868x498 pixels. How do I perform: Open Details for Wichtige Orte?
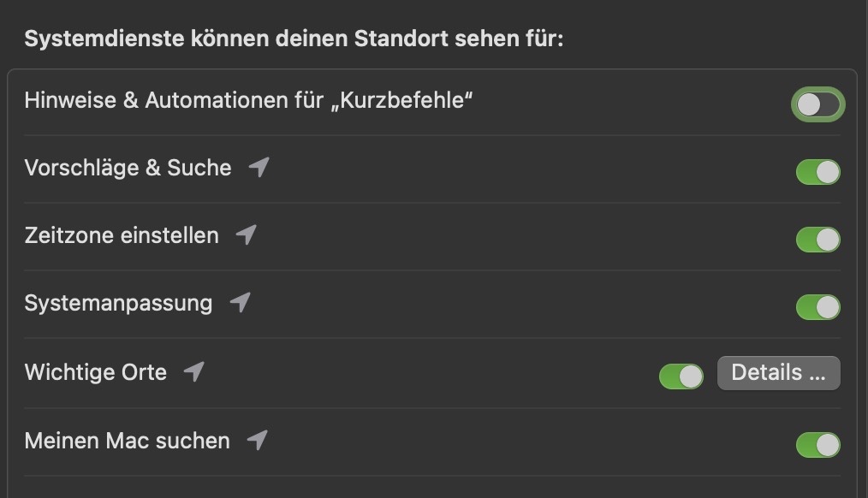(x=778, y=373)
